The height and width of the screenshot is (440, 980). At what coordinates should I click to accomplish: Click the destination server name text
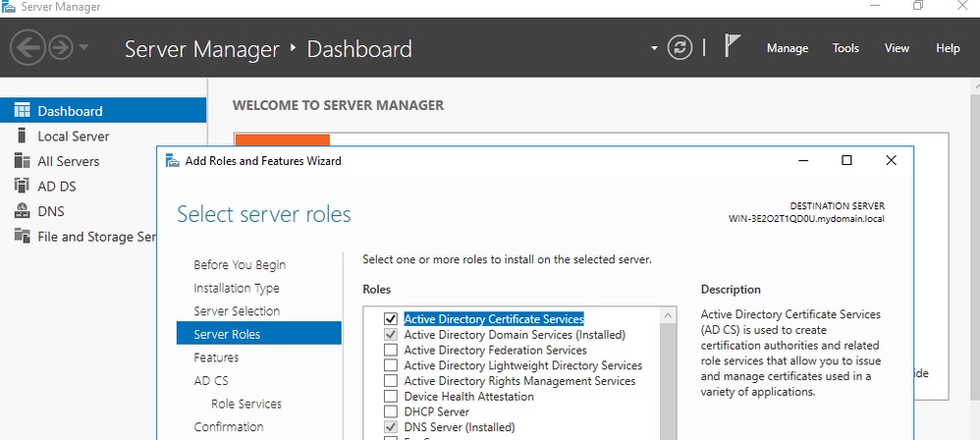[806, 219]
